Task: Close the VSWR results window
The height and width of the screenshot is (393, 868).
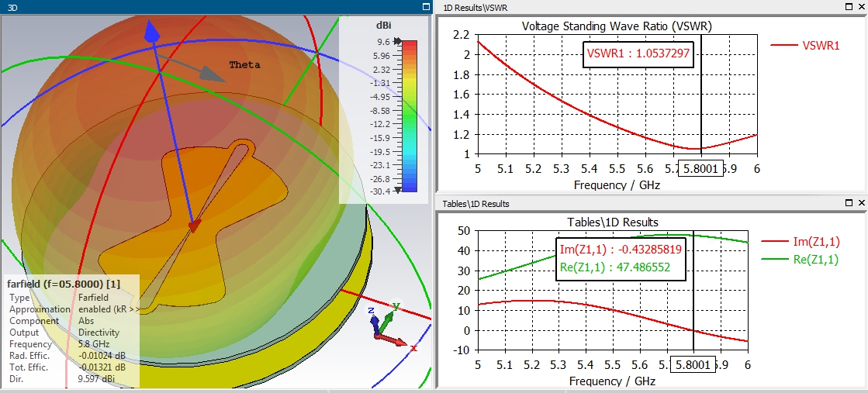Action: click(861, 7)
